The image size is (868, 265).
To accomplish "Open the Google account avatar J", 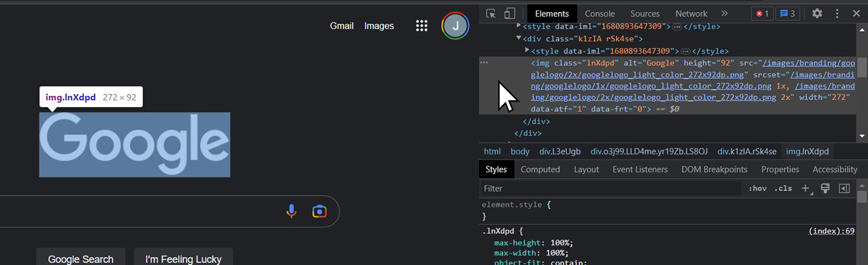I will pyautogui.click(x=455, y=26).
